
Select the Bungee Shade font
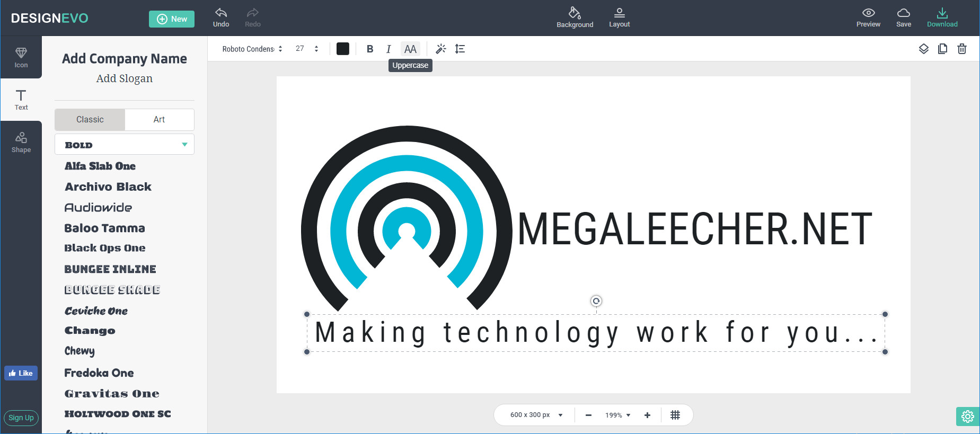[112, 290]
